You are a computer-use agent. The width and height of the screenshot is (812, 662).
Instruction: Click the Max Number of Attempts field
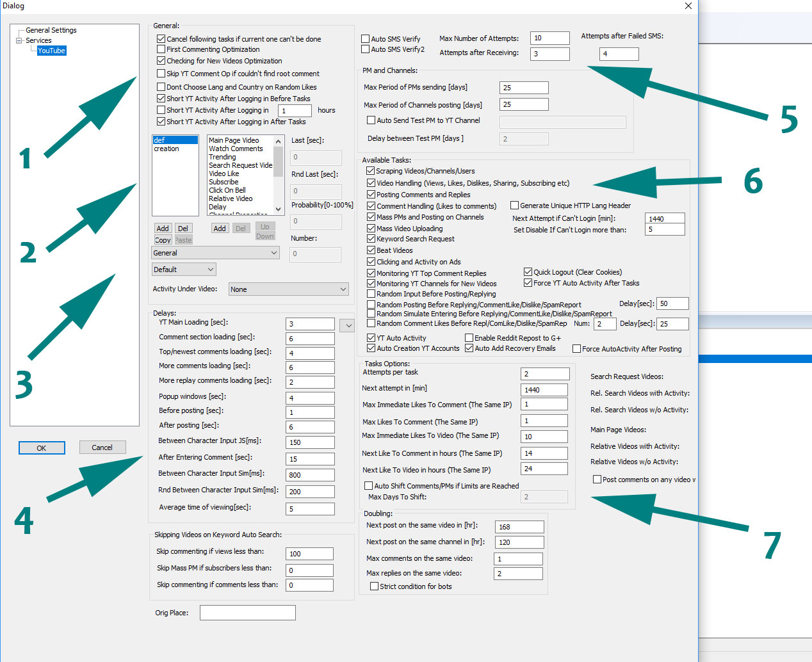point(549,38)
